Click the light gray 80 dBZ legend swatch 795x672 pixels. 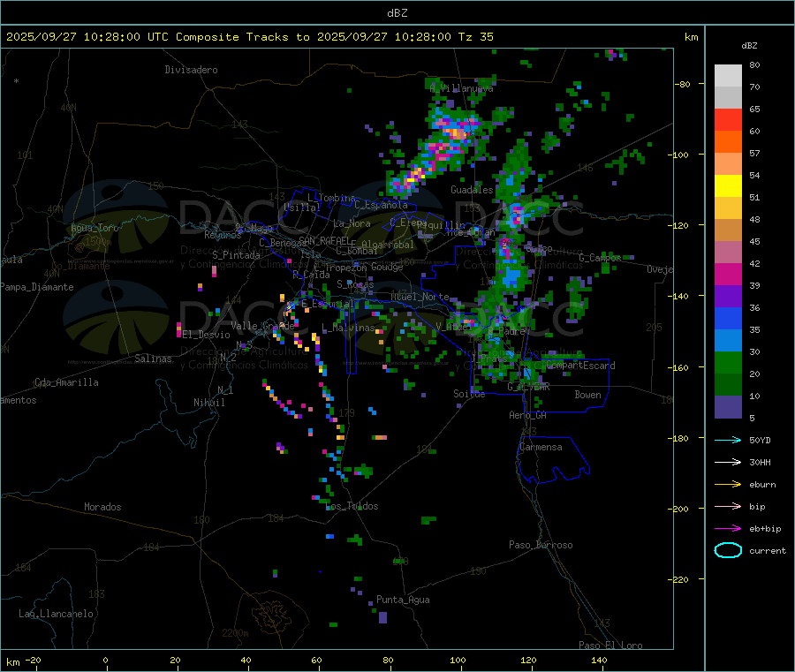[728, 76]
